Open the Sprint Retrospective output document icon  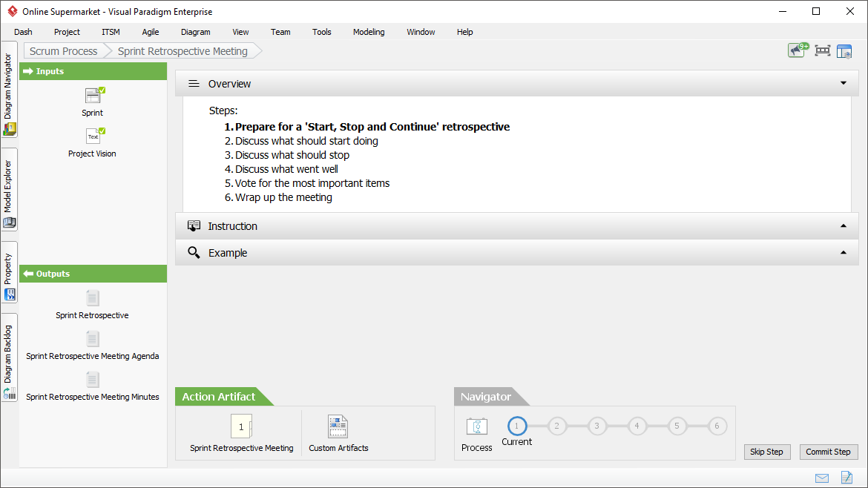(x=93, y=298)
